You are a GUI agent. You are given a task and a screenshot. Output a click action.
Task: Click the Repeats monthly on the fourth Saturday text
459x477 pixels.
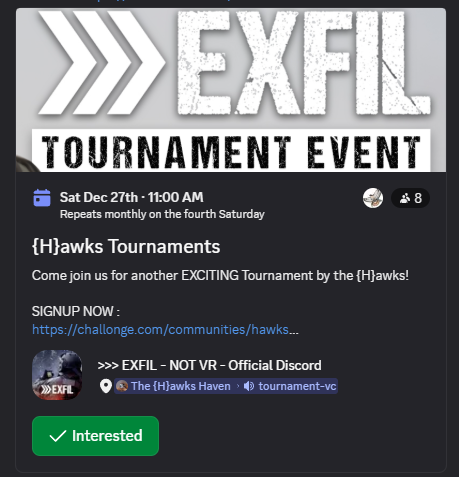pyautogui.click(x=162, y=214)
